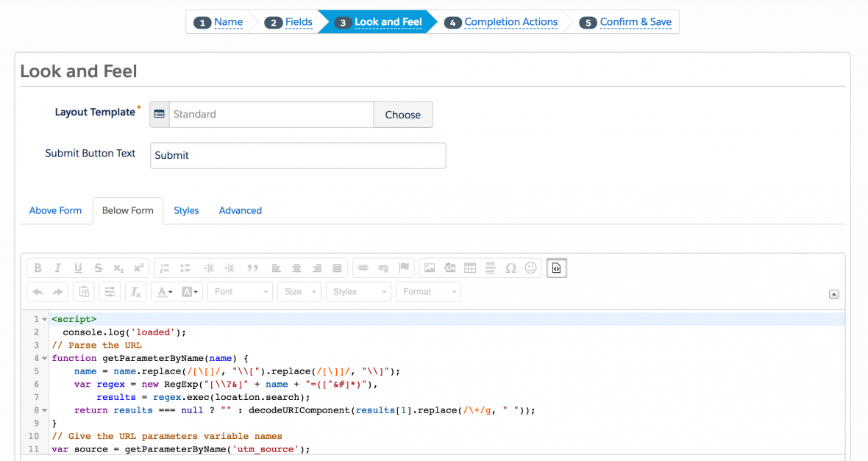
Task: Open the Source code view
Action: point(557,268)
